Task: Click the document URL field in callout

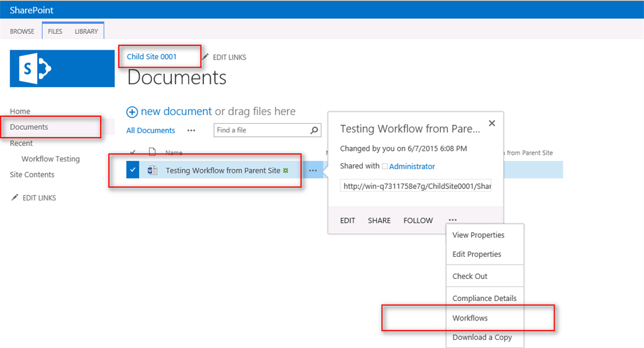Action: click(x=416, y=186)
